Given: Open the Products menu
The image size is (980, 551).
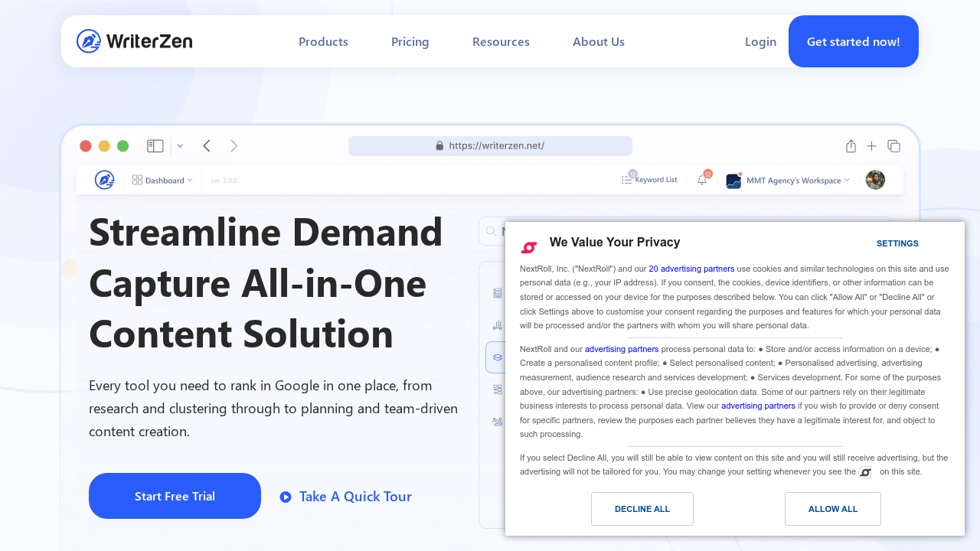Looking at the screenshot, I should (323, 41).
